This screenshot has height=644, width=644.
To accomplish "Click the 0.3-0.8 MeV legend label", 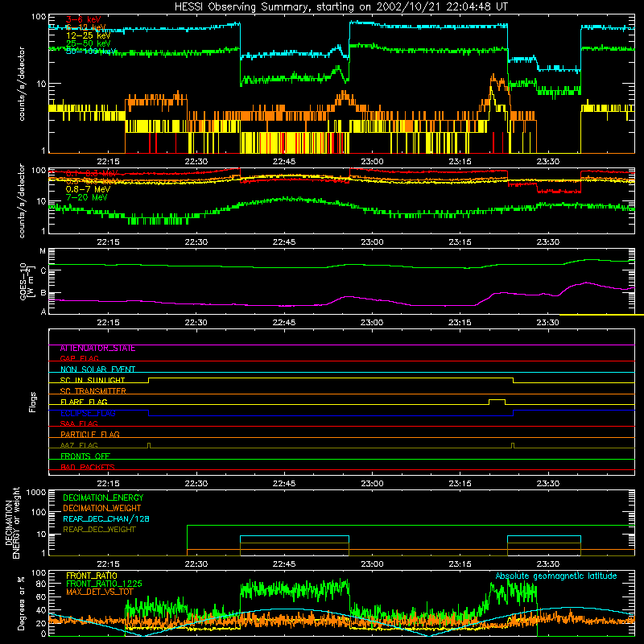I will pyautogui.click(x=92, y=181).
